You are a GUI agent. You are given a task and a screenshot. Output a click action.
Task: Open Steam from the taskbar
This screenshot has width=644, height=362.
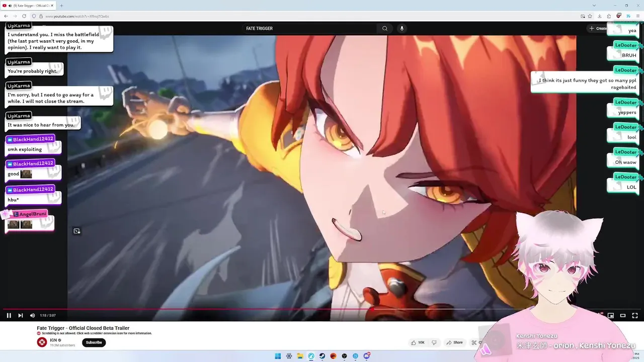click(322, 356)
